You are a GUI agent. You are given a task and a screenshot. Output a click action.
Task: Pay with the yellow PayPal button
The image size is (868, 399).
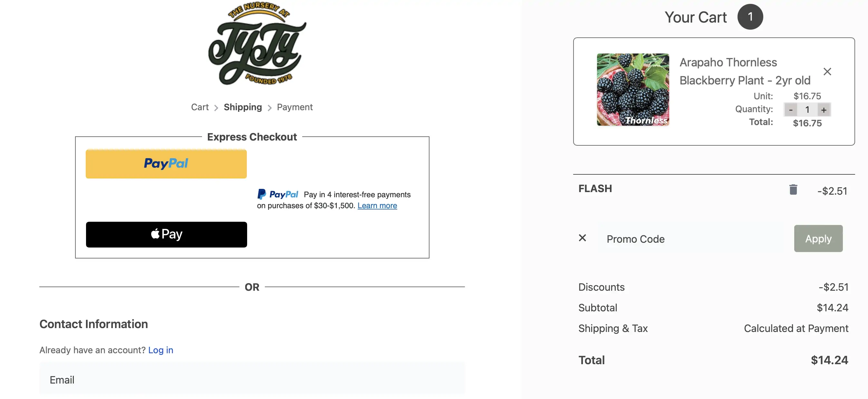tap(166, 164)
